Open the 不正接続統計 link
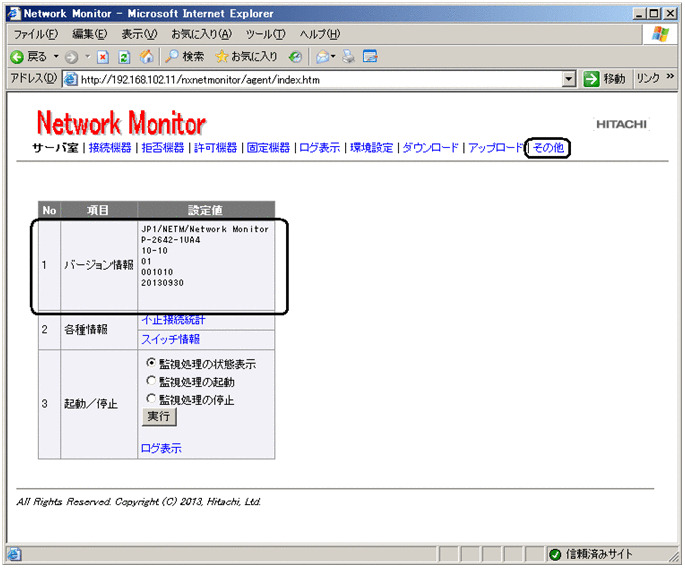The image size is (685, 569). (173, 320)
